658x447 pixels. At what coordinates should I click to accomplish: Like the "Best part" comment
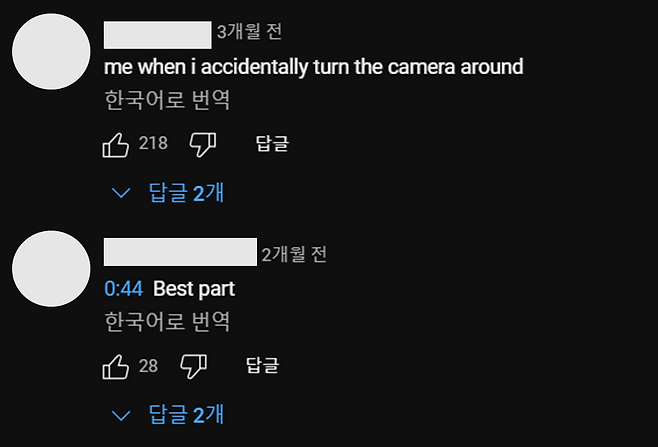click(116, 366)
